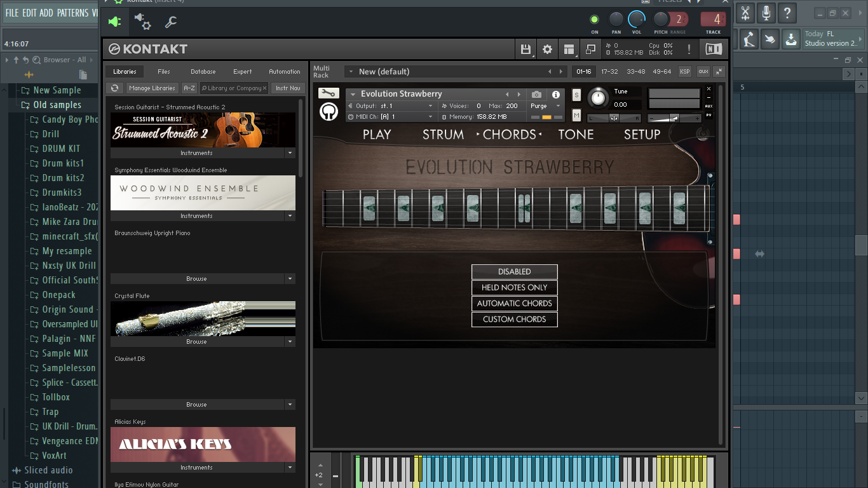Click the plugin VOL knob
The width and height of the screenshot is (868, 488).
pos(637,19)
